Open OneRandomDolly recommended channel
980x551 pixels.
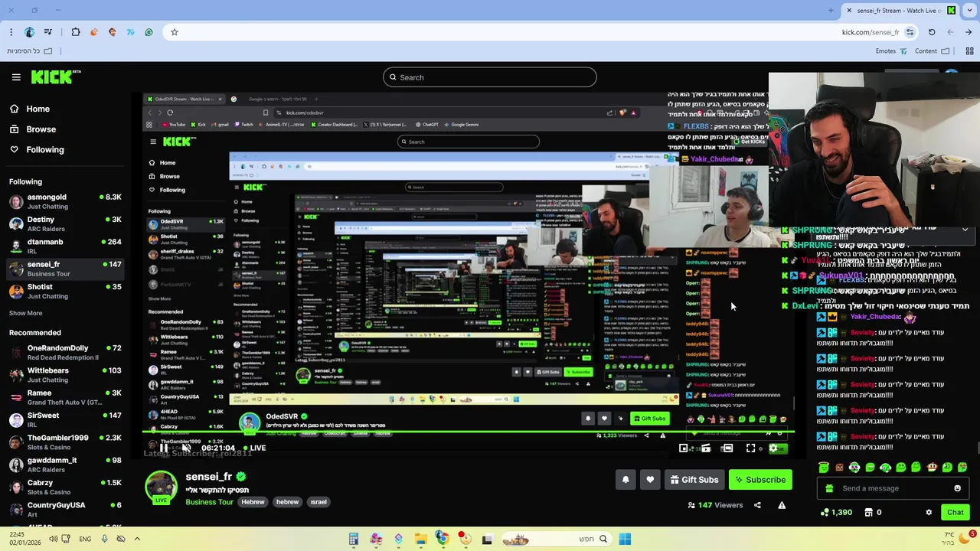click(65, 352)
